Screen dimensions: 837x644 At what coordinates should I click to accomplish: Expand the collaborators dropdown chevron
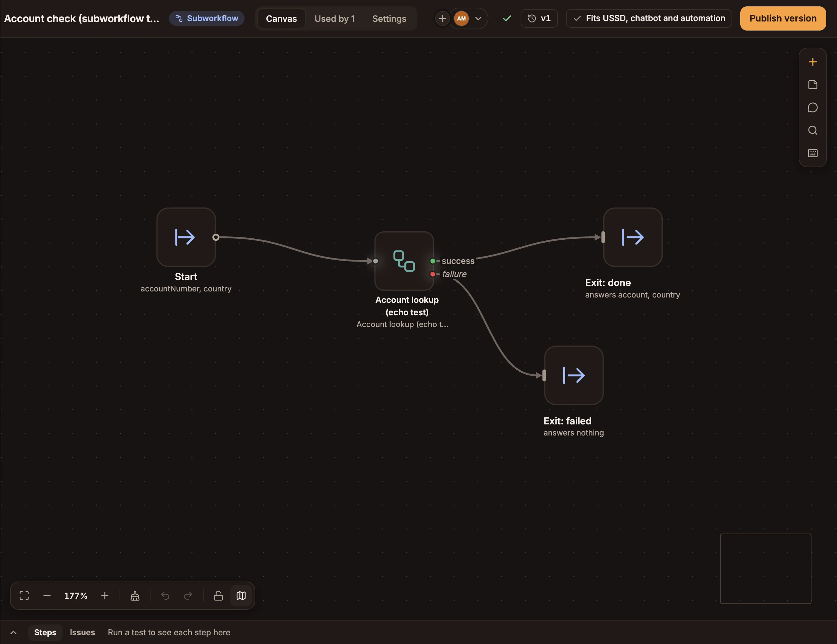click(x=478, y=18)
